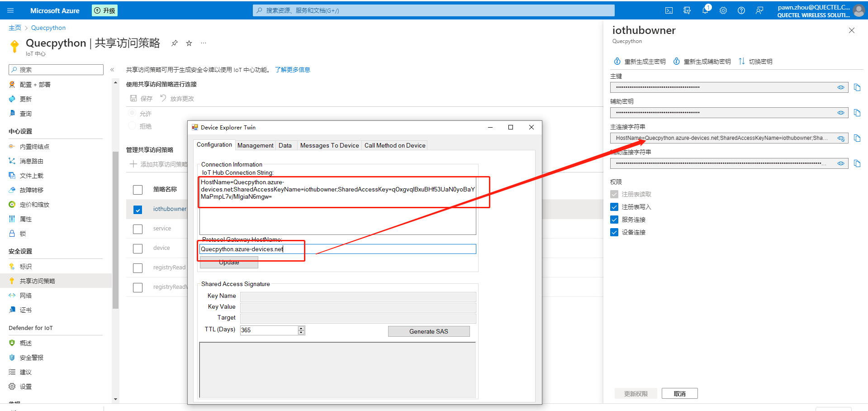Go to home breadcrumb link
This screenshot has height=411, width=868.
[15, 28]
